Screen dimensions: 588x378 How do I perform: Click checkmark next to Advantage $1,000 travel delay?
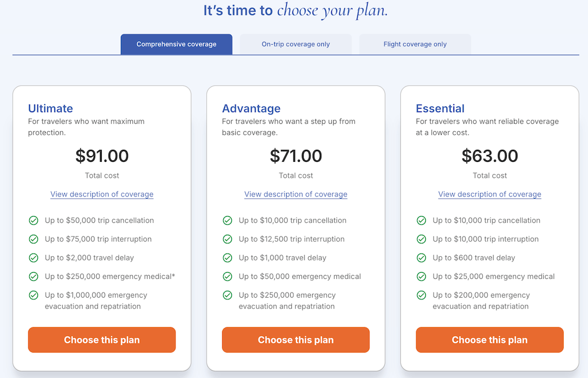point(227,257)
